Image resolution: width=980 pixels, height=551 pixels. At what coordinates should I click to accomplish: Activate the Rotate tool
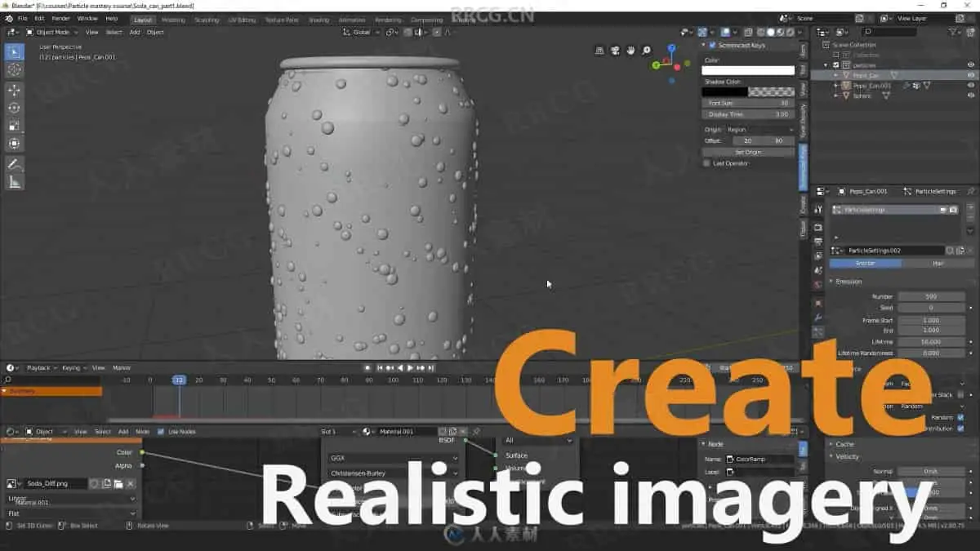tap(14, 108)
